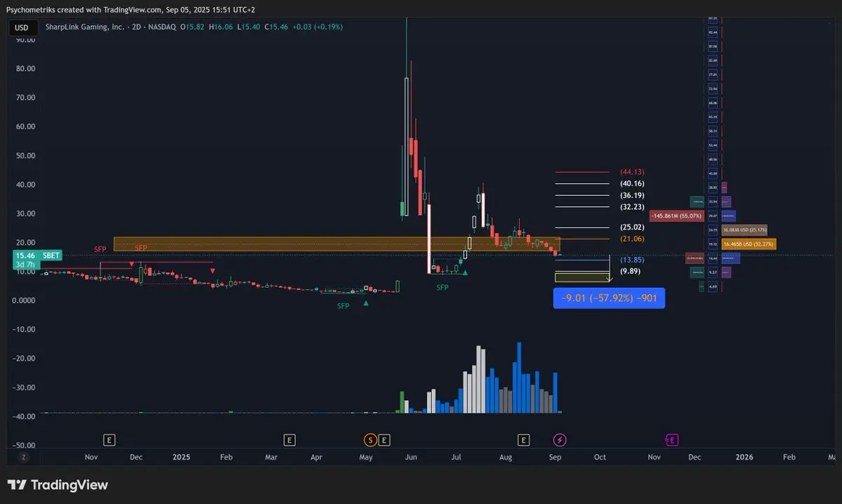The image size is (842, 504).
Task: Open the earnings E marker above Mar
Action: point(289,440)
